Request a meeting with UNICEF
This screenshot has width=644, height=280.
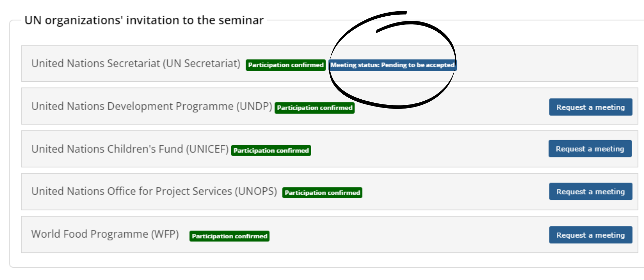pyautogui.click(x=590, y=149)
